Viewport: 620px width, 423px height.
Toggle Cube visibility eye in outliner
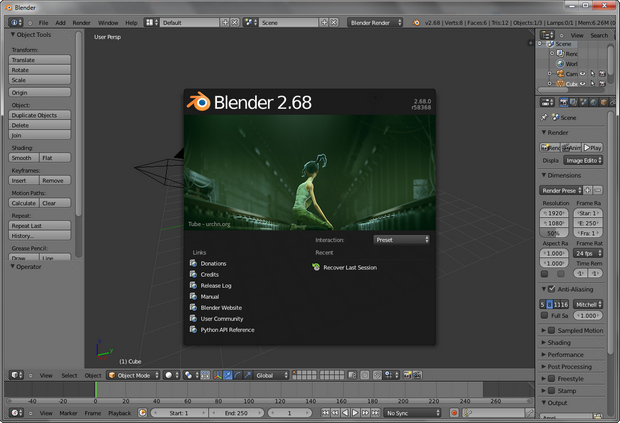point(582,83)
